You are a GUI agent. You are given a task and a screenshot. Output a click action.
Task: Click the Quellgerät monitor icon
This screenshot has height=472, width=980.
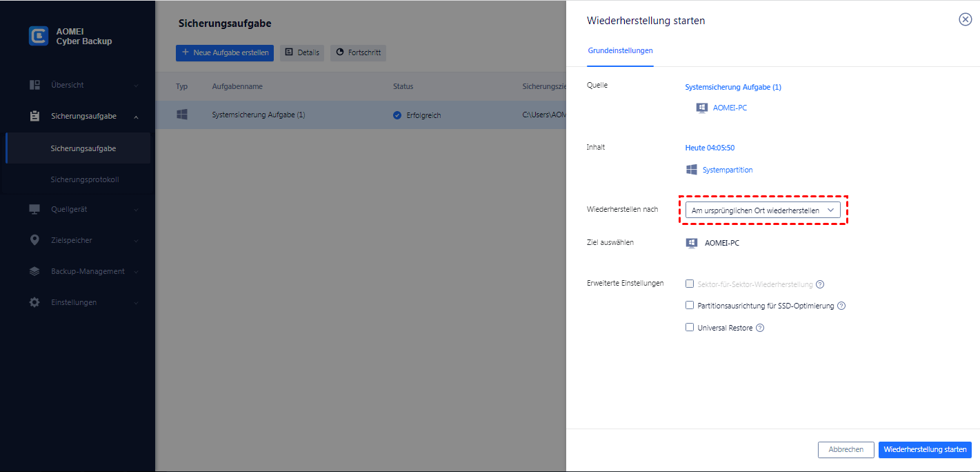34,209
